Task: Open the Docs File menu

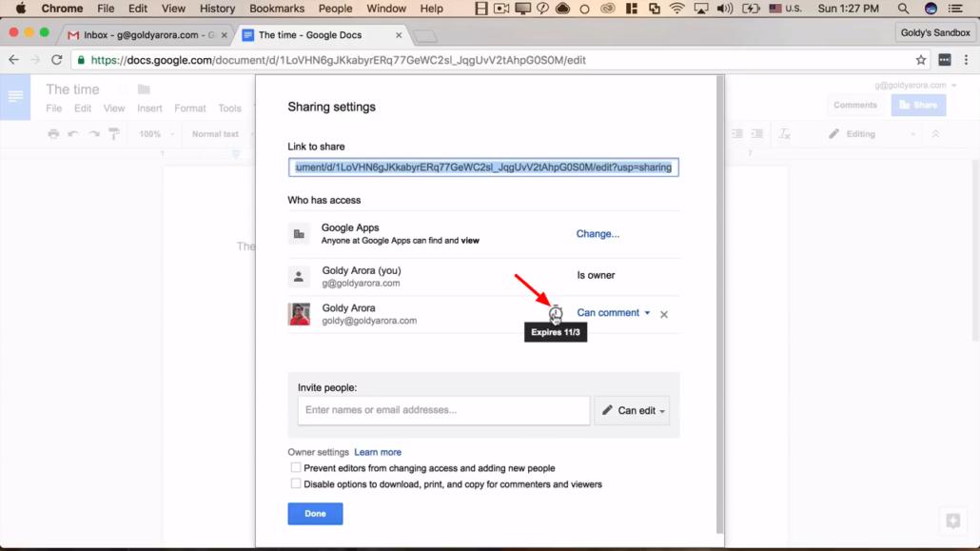Action: pyautogui.click(x=53, y=108)
